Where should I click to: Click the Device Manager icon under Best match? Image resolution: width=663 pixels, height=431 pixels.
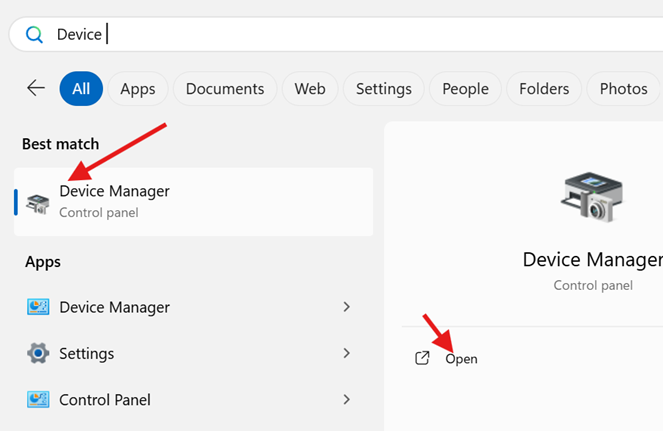(38, 203)
